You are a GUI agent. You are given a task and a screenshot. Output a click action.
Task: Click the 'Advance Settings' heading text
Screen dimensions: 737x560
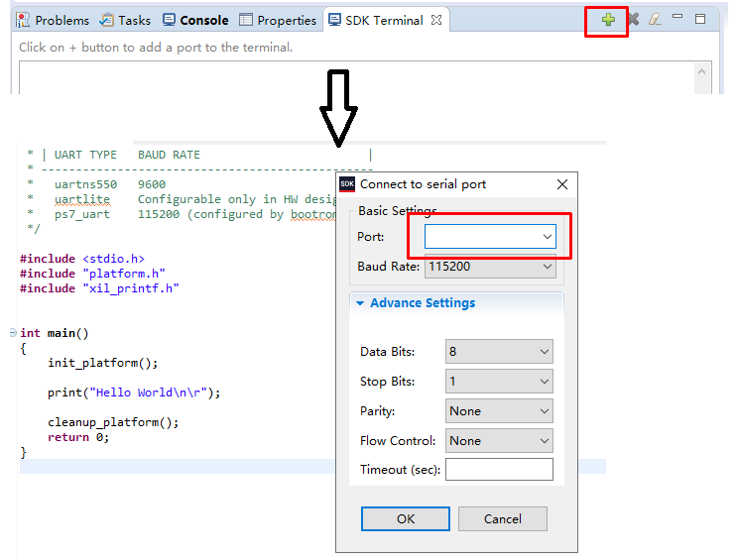[423, 303]
